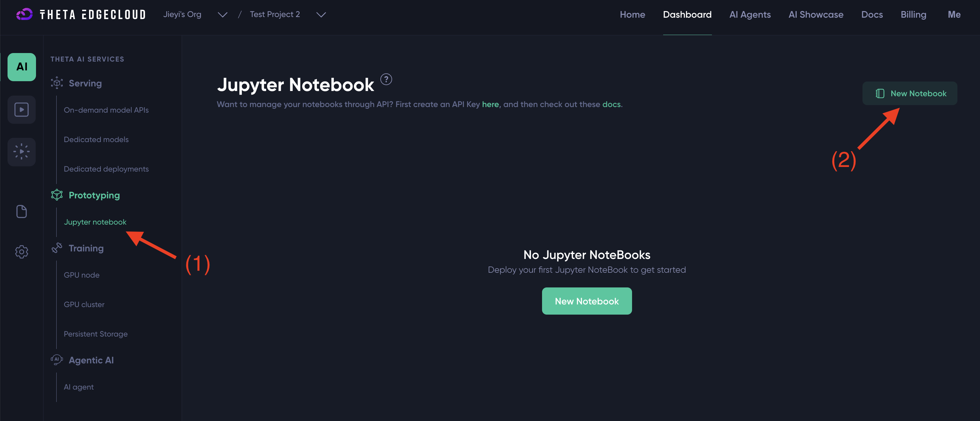Open the AI Agents tab
The height and width of the screenshot is (421, 980).
coord(750,14)
